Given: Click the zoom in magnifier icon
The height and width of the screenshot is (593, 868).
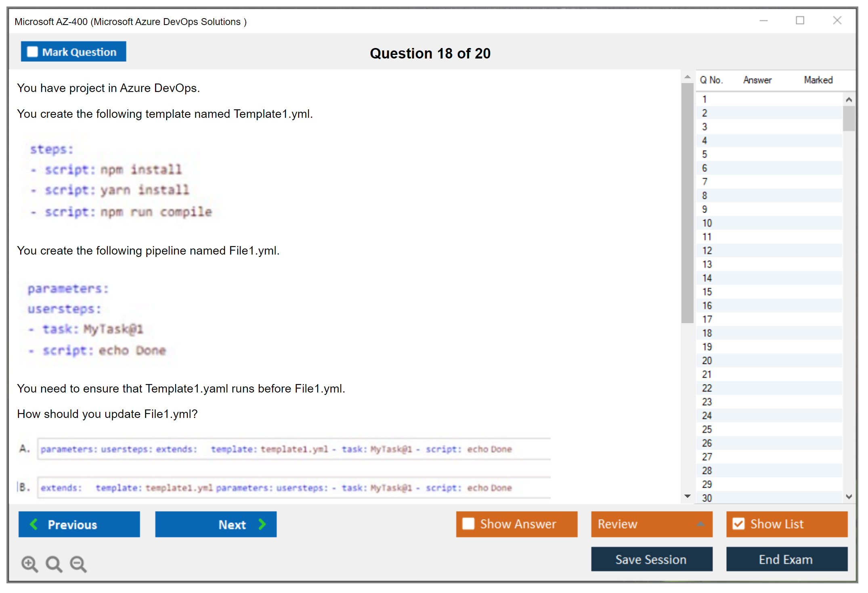Looking at the screenshot, I should click(x=29, y=564).
